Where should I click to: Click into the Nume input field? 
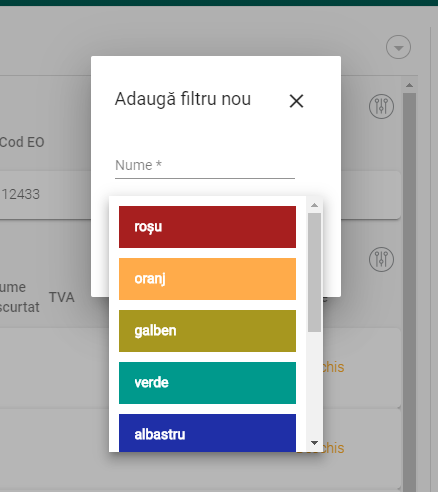(x=205, y=165)
